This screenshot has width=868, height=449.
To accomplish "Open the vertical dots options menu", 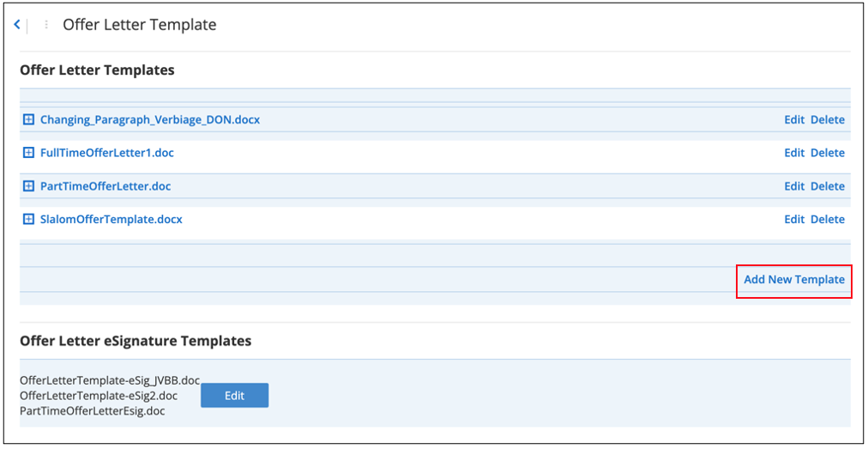I will click(46, 24).
